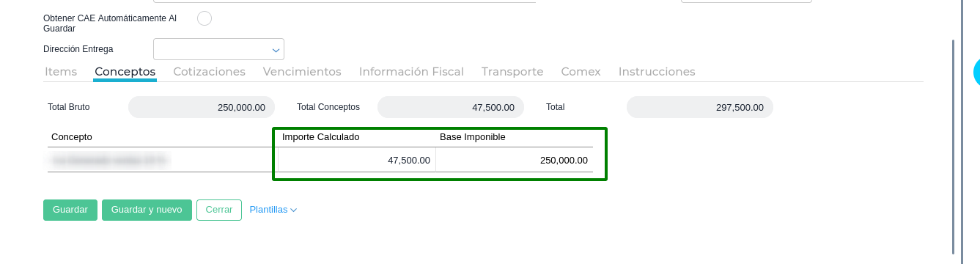
Task: Switch to the Transporte tab
Action: point(512,72)
